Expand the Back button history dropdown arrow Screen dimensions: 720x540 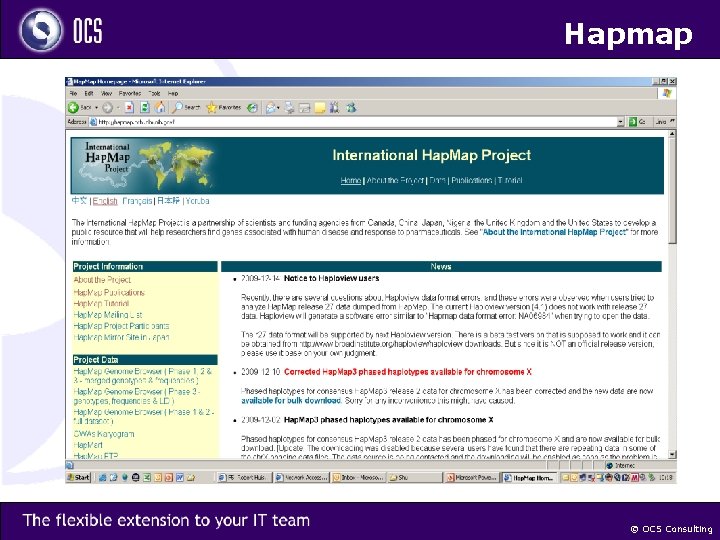pyautogui.click(x=96, y=108)
